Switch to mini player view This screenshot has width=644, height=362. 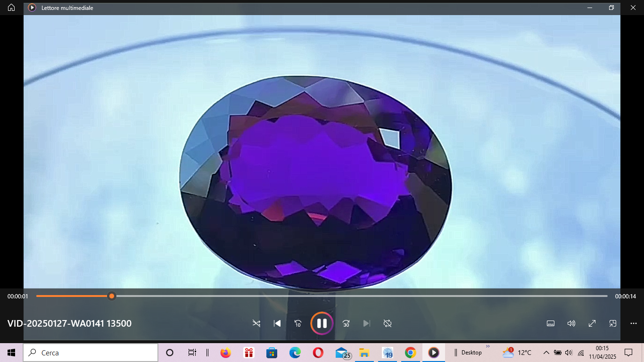[613, 323]
